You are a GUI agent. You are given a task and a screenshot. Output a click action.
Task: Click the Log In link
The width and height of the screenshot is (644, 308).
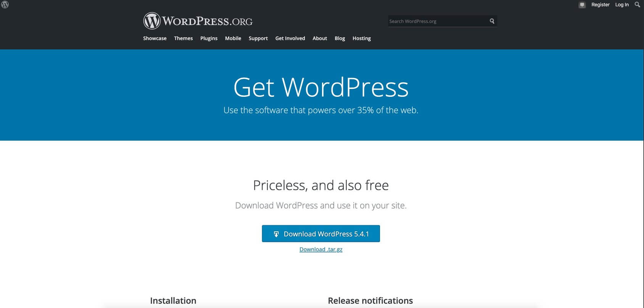(x=621, y=5)
